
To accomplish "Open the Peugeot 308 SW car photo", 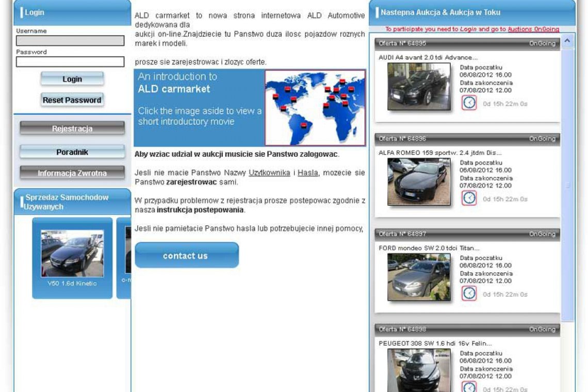I will pyautogui.click(x=418, y=370).
